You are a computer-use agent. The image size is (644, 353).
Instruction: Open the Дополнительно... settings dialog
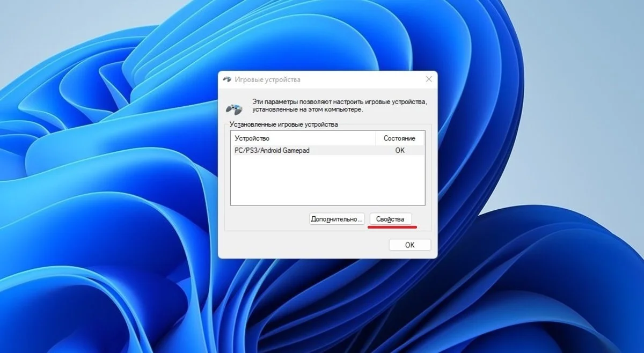point(337,219)
